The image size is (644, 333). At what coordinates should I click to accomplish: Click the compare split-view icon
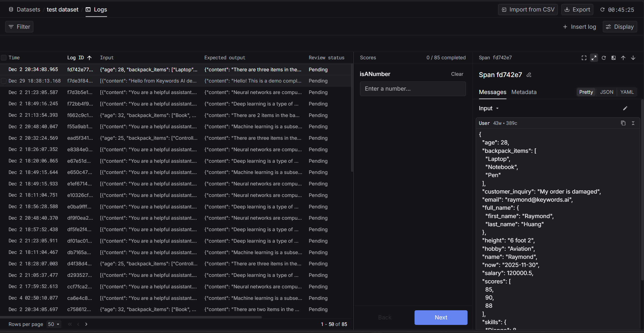(613, 58)
